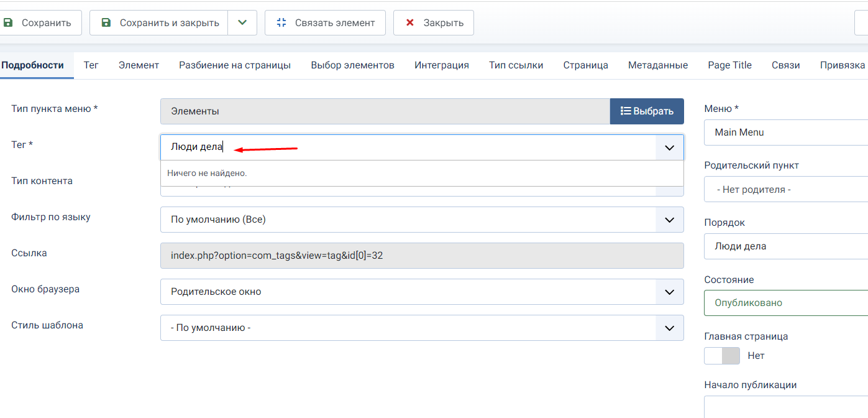Click the Нет label beside home toggle
Image resolution: width=868 pixels, height=418 pixels.
click(x=756, y=356)
